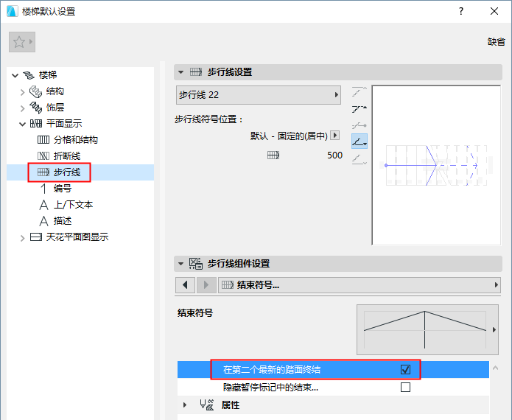
Task: Go to previous component page
Action: coord(185,285)
